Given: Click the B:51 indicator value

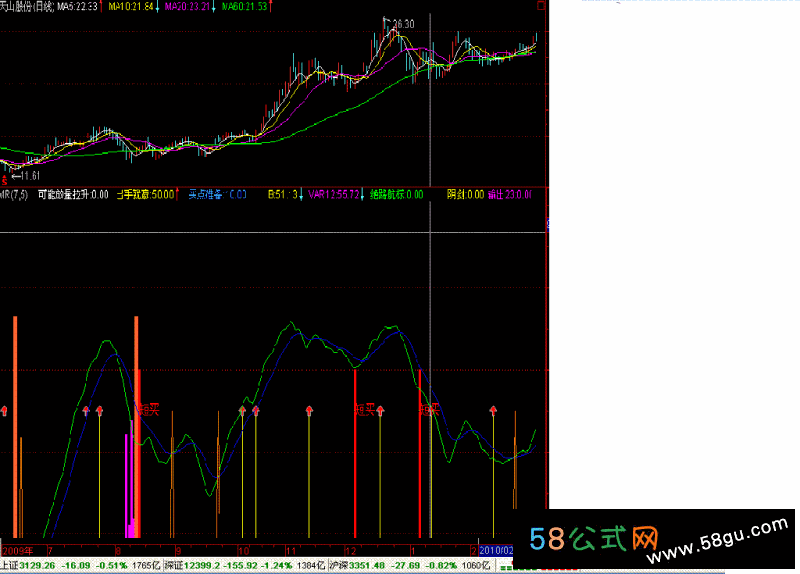Looking at the screenshot, I should click(x=283, y=194).
